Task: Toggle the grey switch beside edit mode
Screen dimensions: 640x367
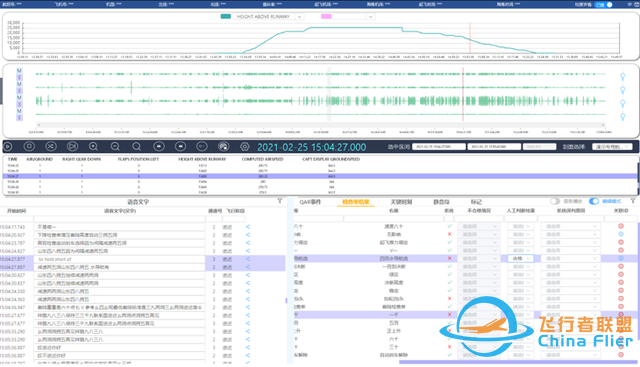Action: [x=555, y=201]
